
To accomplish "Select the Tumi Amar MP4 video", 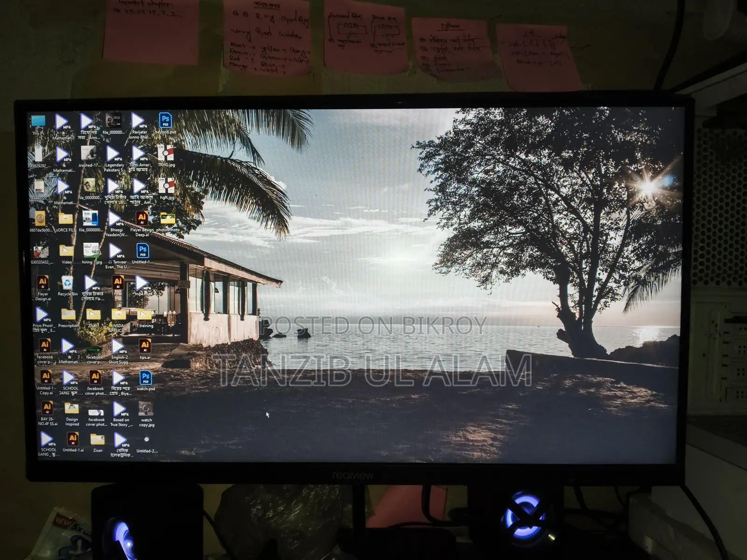I will [139, 159].
